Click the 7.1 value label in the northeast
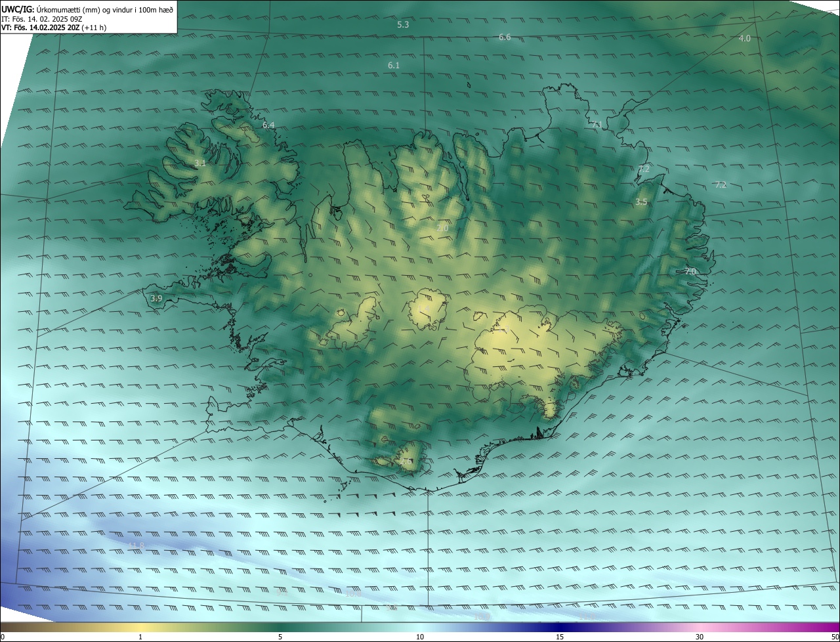 pyautogui.click(x=597, y=124)
